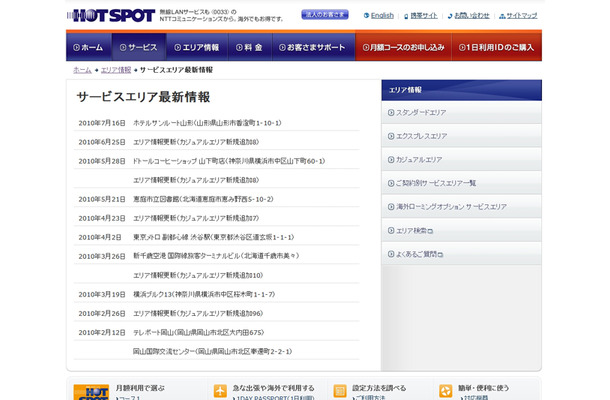
Task: Click the HOTSPOT logo in the header
Action: (x=111, y=16)
